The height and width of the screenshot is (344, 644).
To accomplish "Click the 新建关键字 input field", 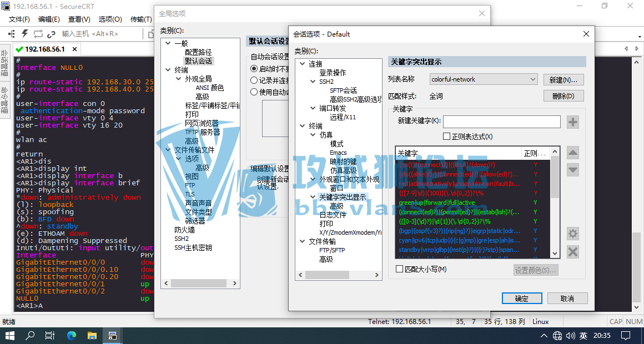I will [x=501, y=122].
